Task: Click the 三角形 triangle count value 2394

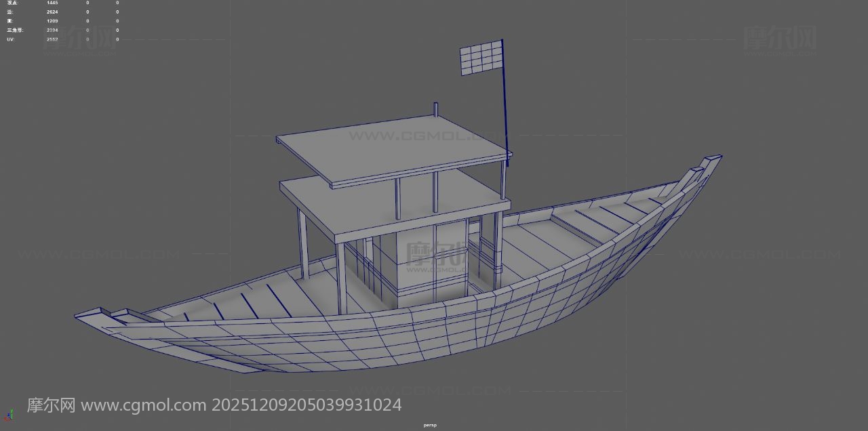Action: tap(52, 30)
